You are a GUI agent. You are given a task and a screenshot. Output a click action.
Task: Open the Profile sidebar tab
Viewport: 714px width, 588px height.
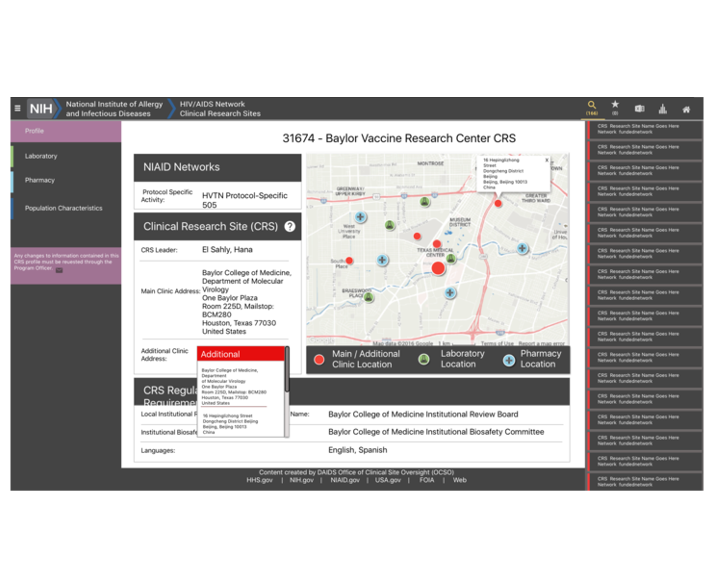(x=66, y=131)
